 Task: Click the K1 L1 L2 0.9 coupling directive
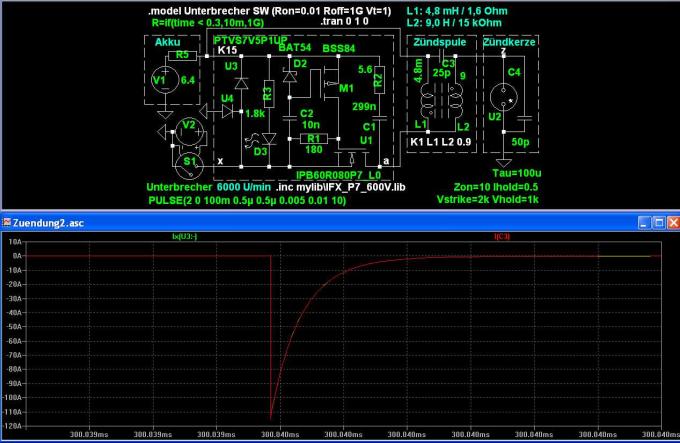pos(441,144)
